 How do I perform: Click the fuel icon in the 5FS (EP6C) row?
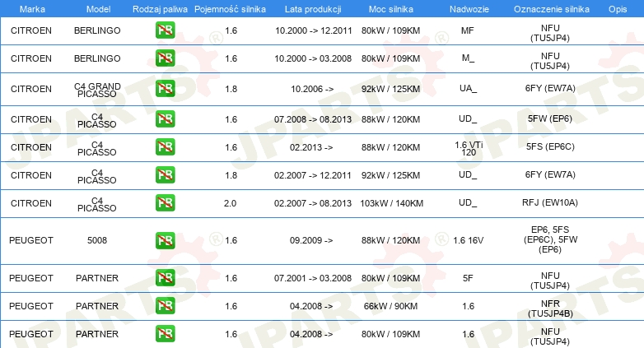tap(165, 146)
